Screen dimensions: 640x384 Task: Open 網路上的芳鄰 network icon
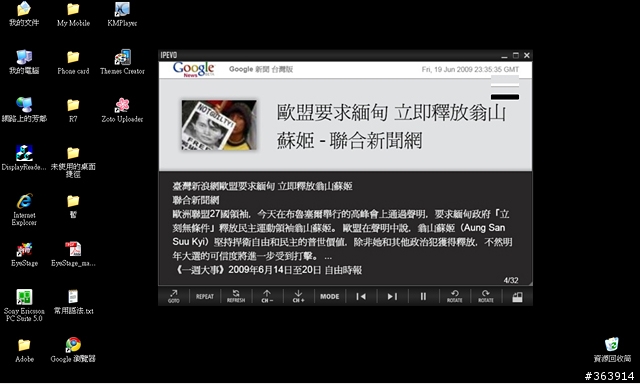pos(24,110)
